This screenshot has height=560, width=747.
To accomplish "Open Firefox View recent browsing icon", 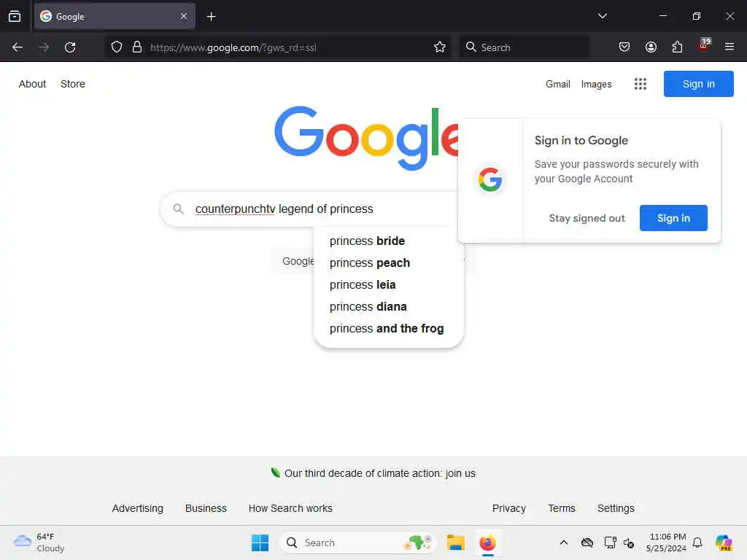I will (x=15, y=17).
